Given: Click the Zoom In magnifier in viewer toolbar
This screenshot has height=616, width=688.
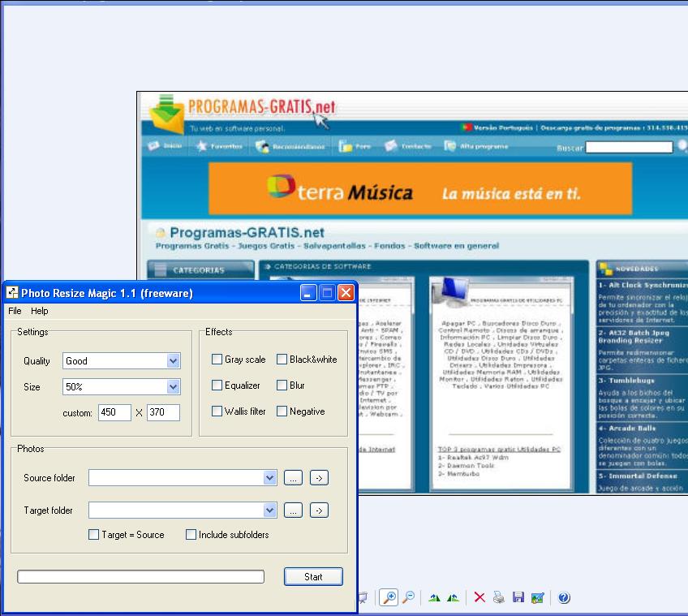Looking at the screenshot, I should (x=389, y=597).
